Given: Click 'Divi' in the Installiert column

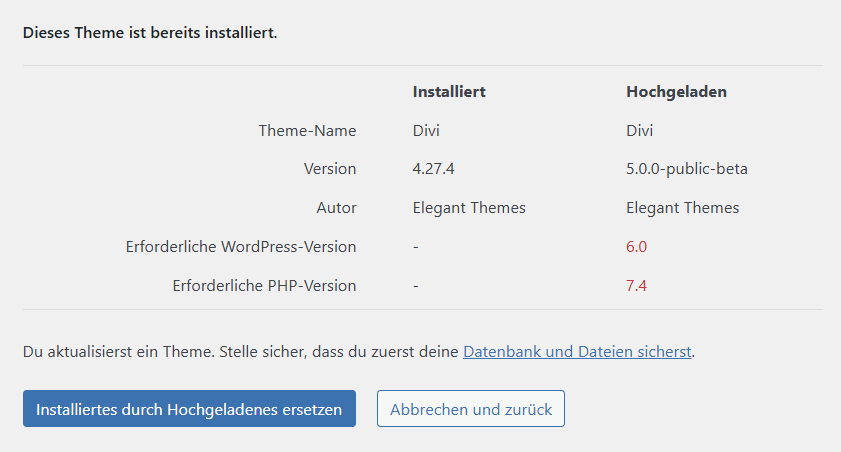Looking at the screenshot, I should tap(426, 130).
